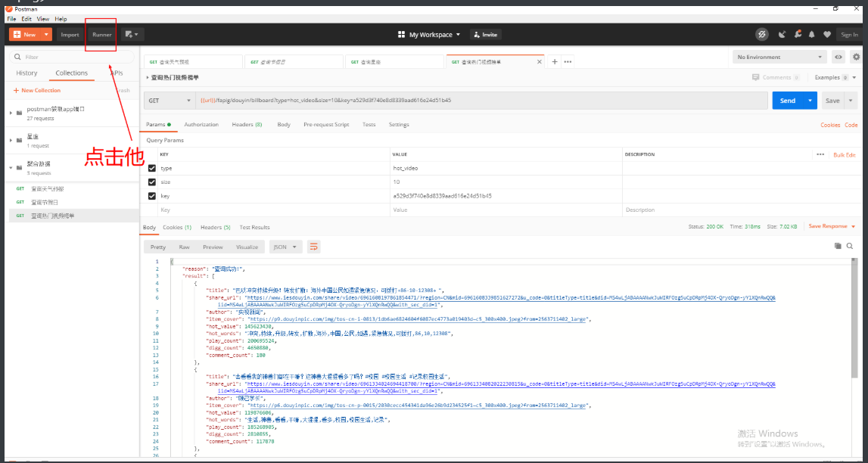868x463 pixels.
Task: Open the New button dropdown arrow
Action: coord(46,34)
